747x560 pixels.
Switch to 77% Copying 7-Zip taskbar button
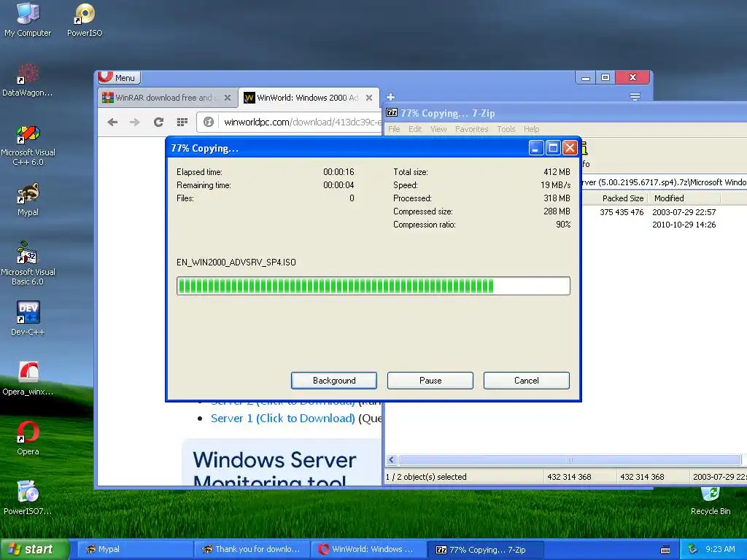485,549
